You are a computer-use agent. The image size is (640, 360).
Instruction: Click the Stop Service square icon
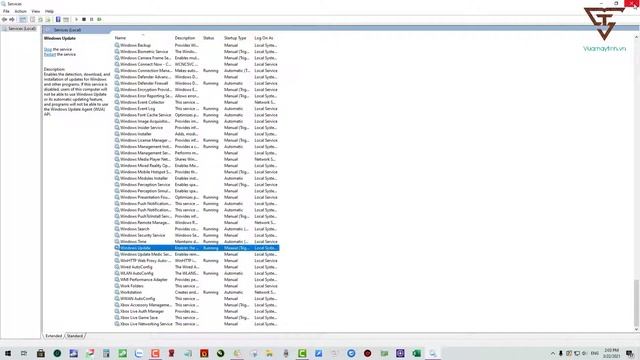[x=84, y=19]
